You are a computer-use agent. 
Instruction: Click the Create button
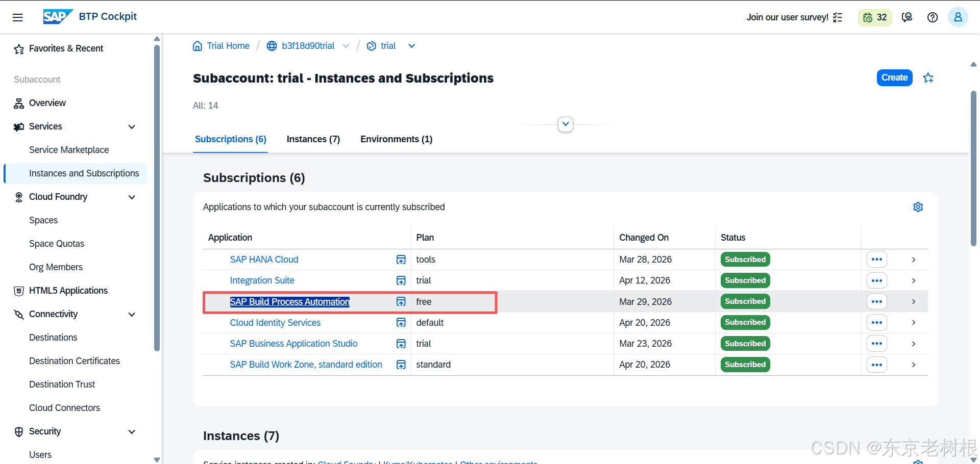(894, 78)
